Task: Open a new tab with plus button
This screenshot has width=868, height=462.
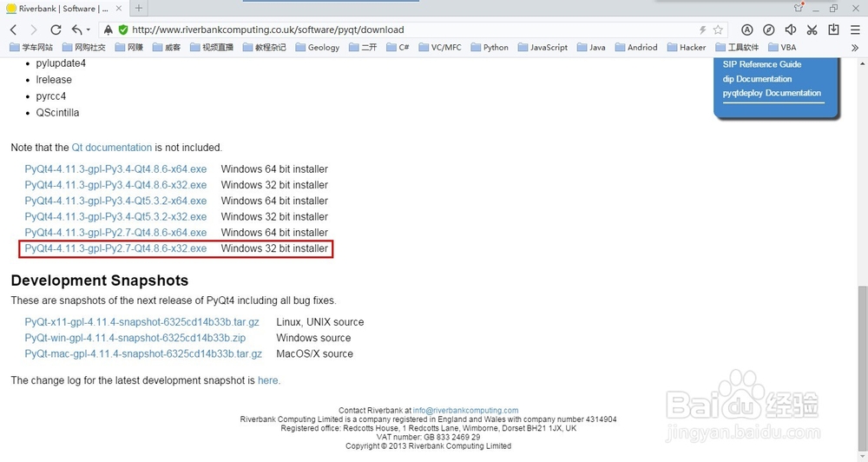Action: (x=138, y=9)
